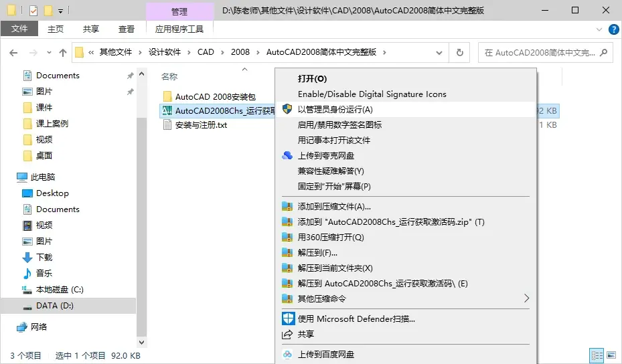Viewport: 622px width, 364px height.
Task: Open the 桌面 folder in quick access
Action: coord(44,155)
